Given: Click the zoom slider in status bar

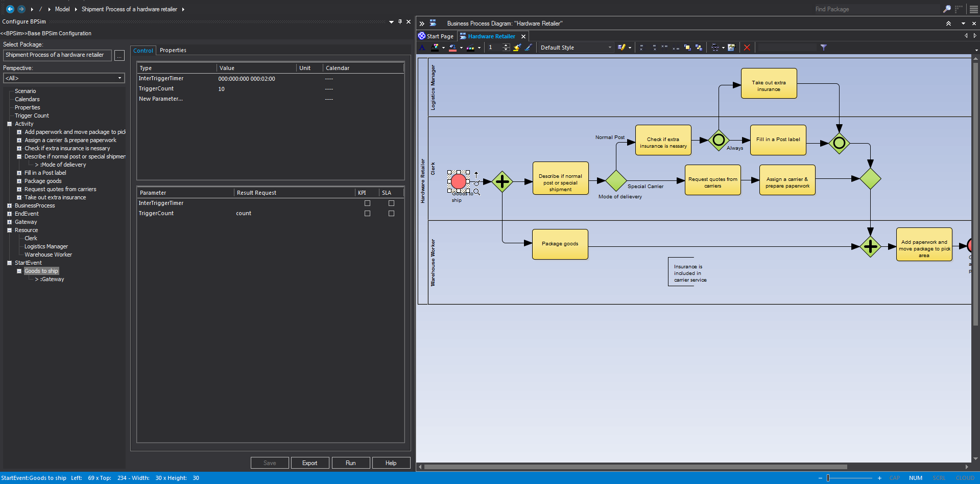Looking at the screenshot, I should (x=828, y=478).
